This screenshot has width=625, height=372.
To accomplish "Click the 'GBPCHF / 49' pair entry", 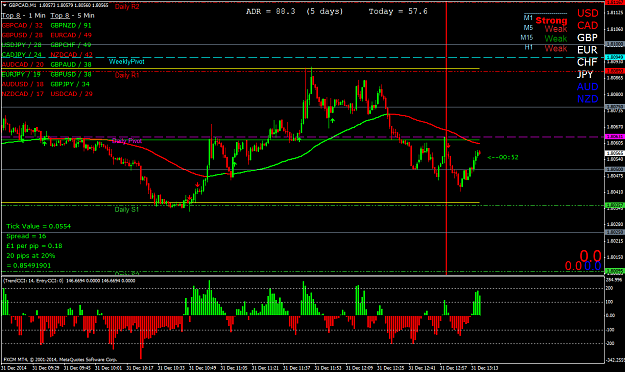I will 71,45.
